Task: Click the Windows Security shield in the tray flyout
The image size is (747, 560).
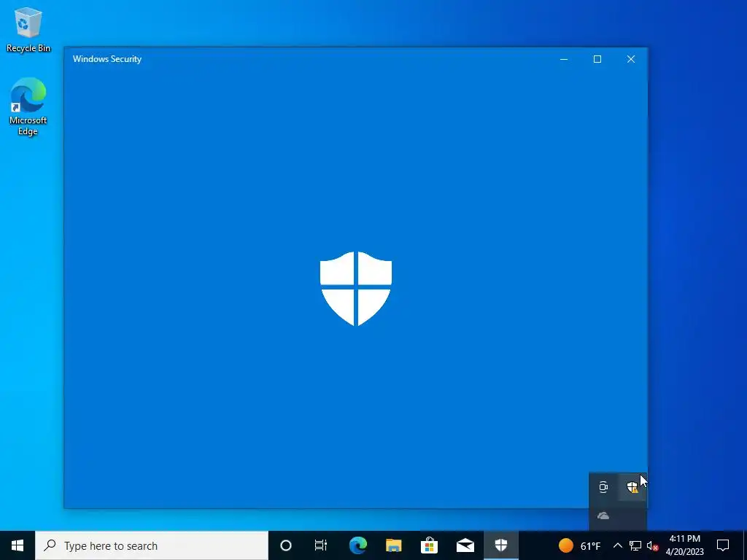Action: pos(632,487)
